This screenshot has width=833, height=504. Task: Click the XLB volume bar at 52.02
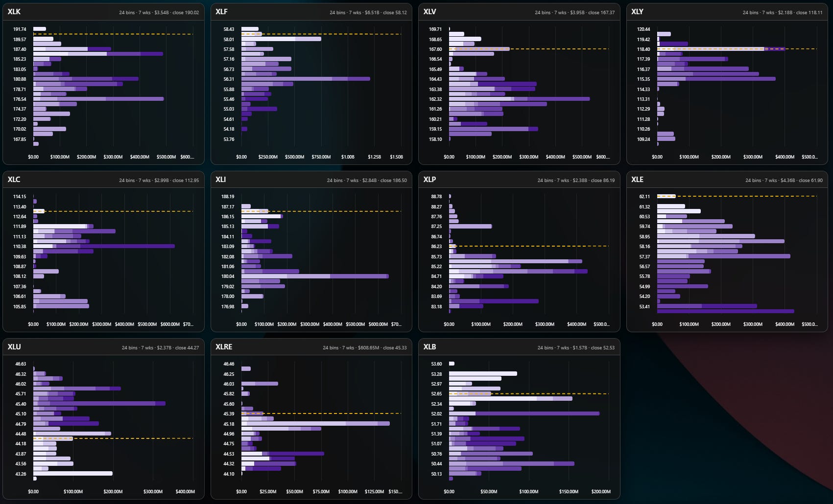(524, 414)
